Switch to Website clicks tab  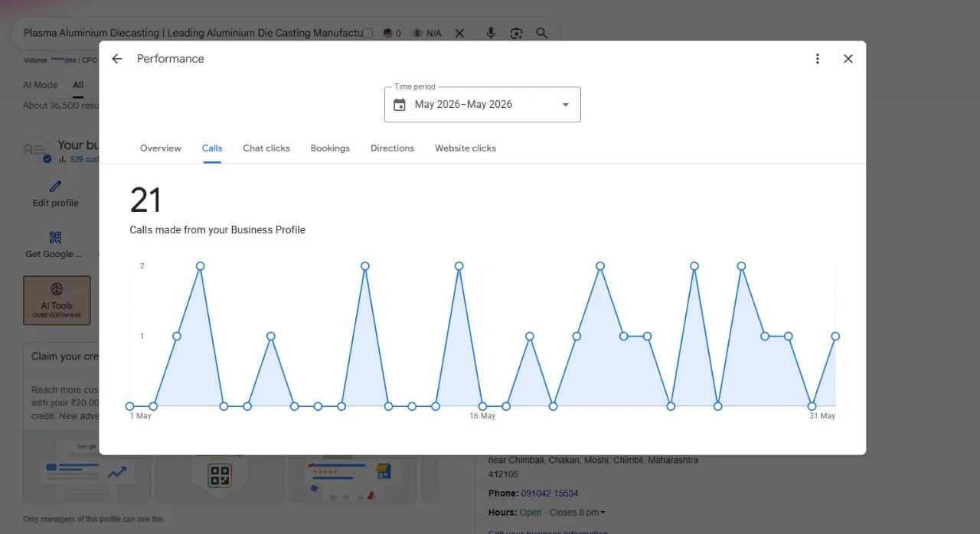[465, 148]
